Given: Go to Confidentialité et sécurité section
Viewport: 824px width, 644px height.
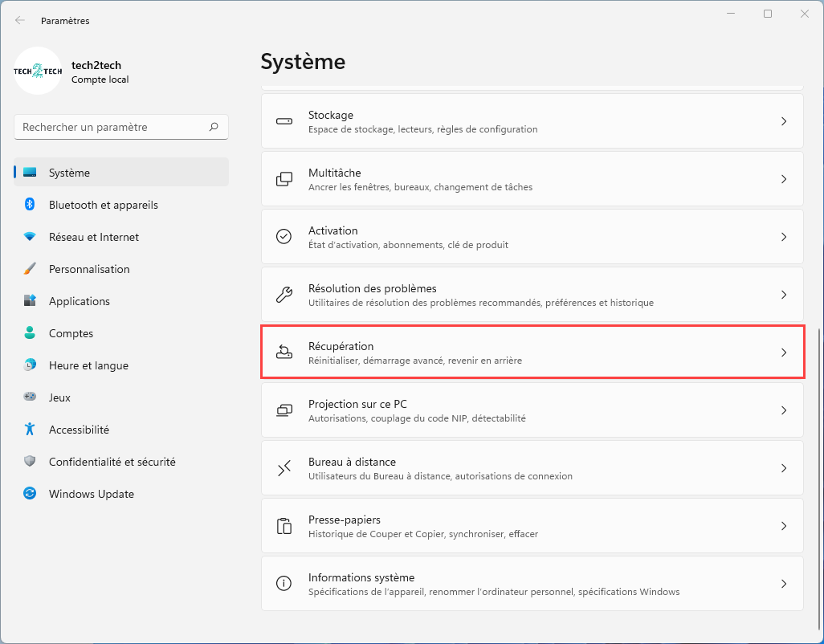Looking at the screenshot, I should [112, 462].
